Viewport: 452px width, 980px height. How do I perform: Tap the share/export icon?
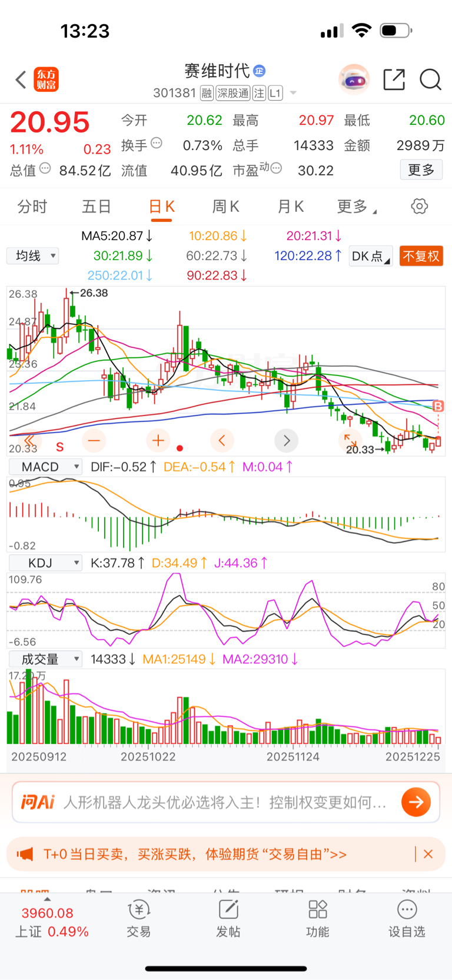394,79
